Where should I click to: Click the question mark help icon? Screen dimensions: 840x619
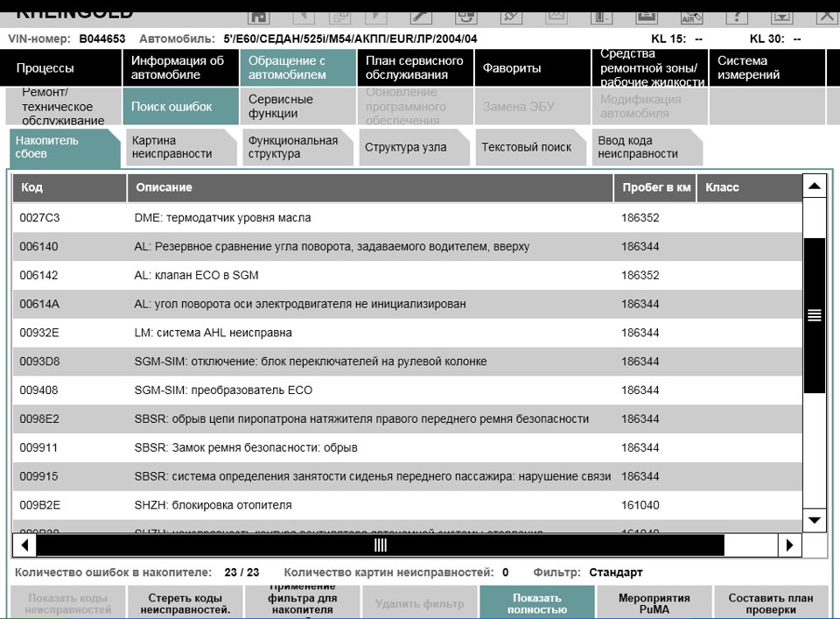[x=737, y=16]
